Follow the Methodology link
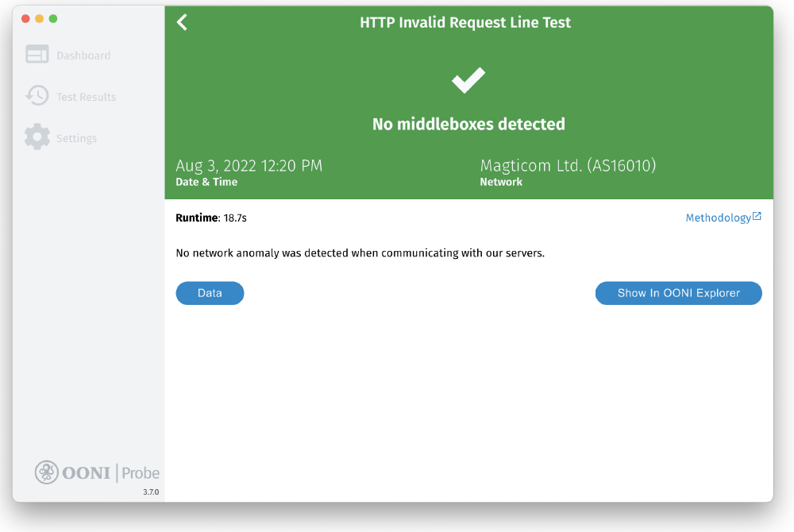The width and height of the screenshot is (794, 532). pos(719,217)
